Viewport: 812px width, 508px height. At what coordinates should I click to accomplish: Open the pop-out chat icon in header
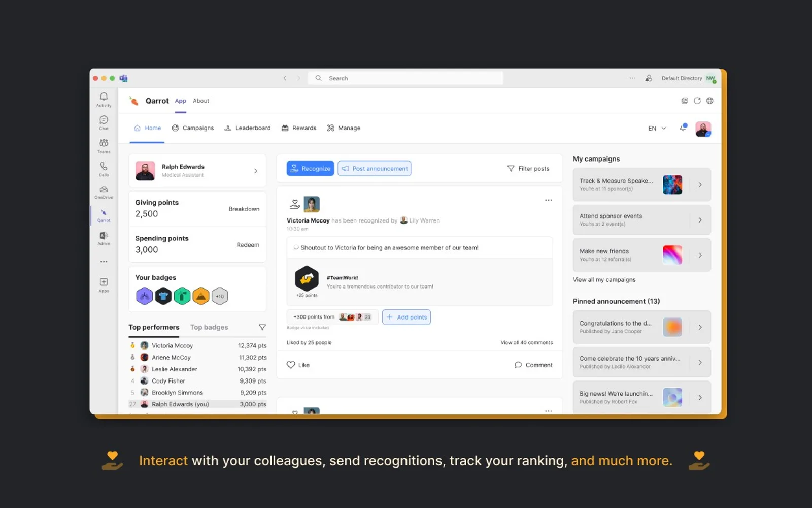click(685, 101)
